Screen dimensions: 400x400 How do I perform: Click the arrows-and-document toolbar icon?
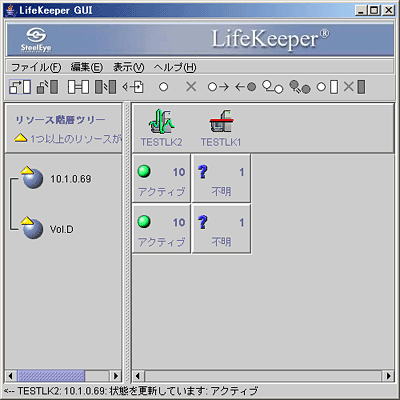[133, 87]
